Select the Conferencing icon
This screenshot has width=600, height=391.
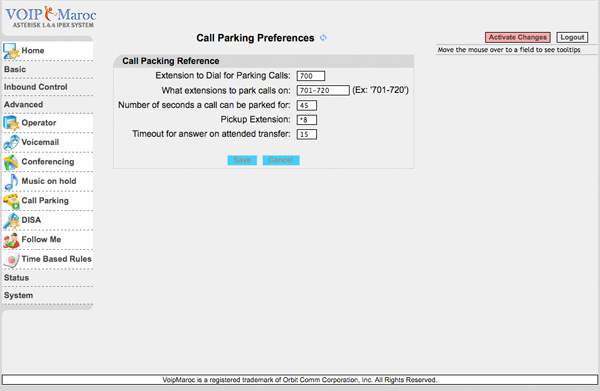point(11,162)
